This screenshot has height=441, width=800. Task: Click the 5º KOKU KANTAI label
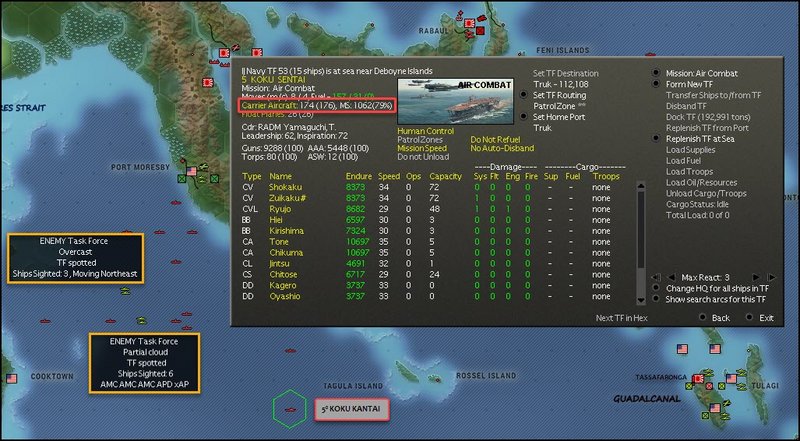point(351,409)
